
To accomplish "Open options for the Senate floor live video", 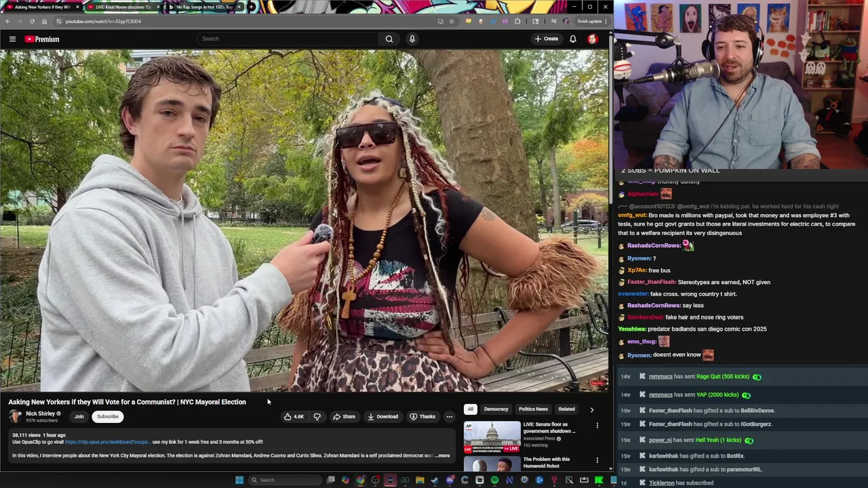I will (597, 426).
